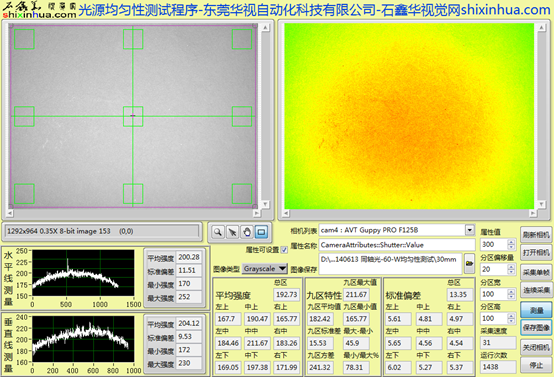Click the left image viewer's horizontal scrollbar

click(x=133, y=213)
